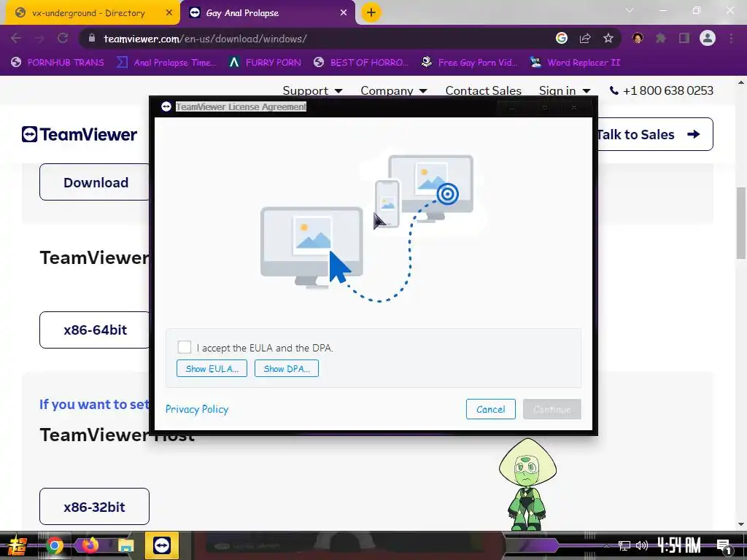Click the TeamViewer icon in the dialog title bar
Screen dimensions: 747x560
(x=166, y=106)
